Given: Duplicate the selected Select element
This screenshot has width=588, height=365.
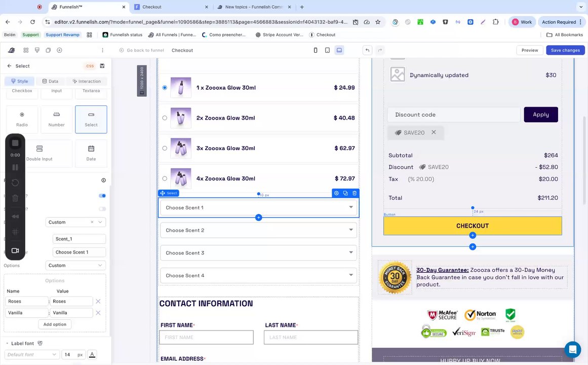Looking at the screenshot, I should [x=345, y=193].
